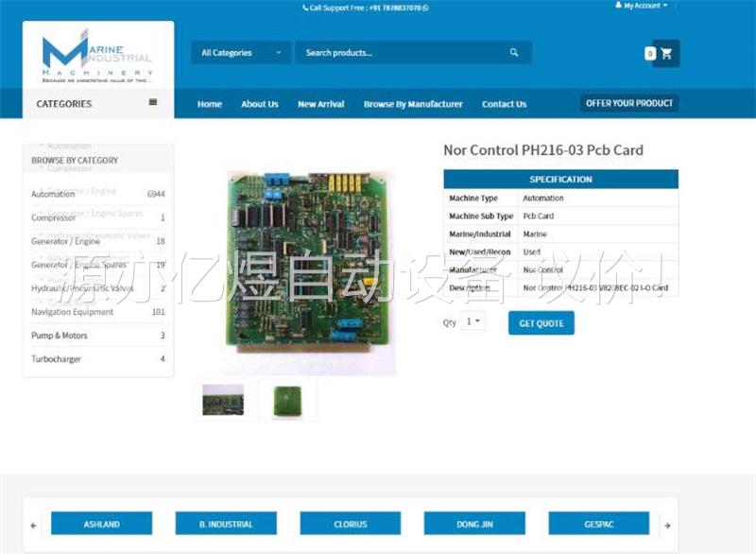Screen dimensions: 756x554
Task: Click the search magnifier icon
Action: 514,53
